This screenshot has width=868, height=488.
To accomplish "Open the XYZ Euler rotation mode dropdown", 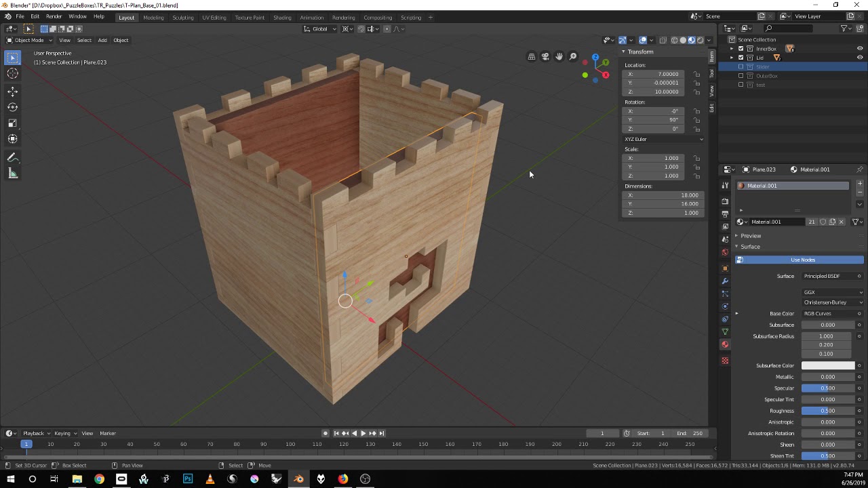I will click(x=664, y=139).
